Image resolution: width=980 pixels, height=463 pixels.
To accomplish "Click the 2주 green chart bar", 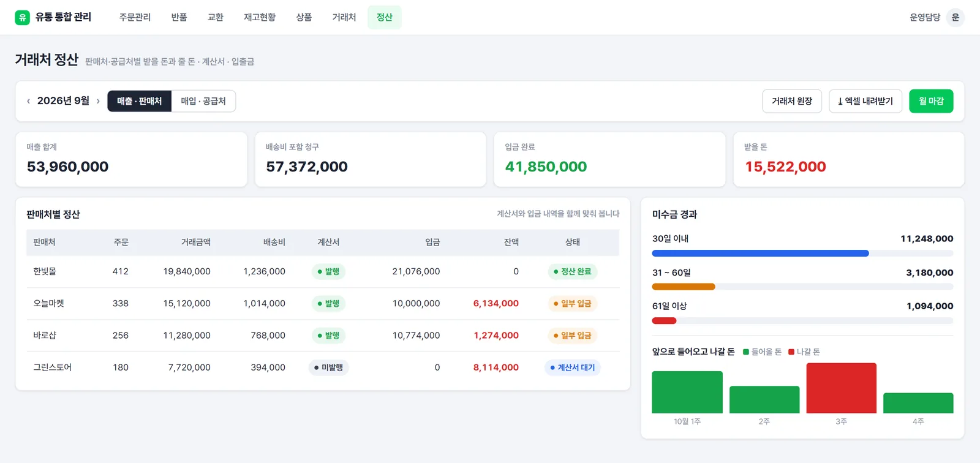I will (x=764, y=400).
